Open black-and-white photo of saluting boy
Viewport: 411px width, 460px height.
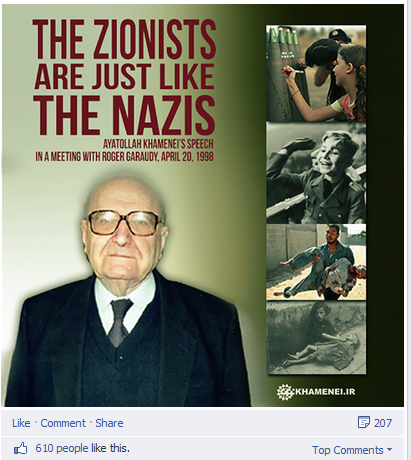coord(316,173)
